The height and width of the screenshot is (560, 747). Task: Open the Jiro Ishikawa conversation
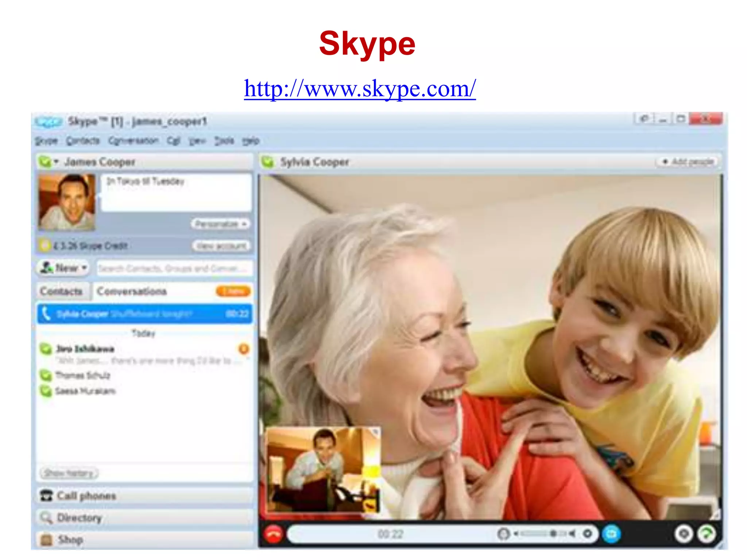click(144, 354)
